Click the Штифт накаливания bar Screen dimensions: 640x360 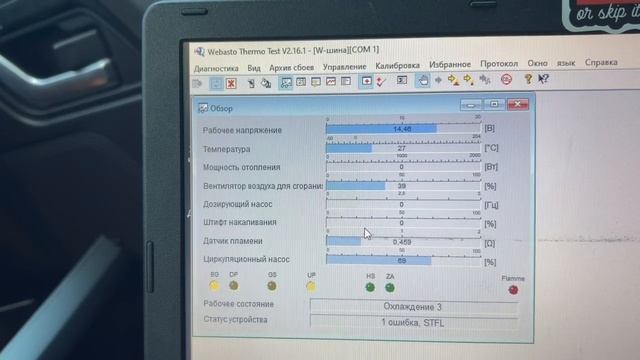pos(403,223)
